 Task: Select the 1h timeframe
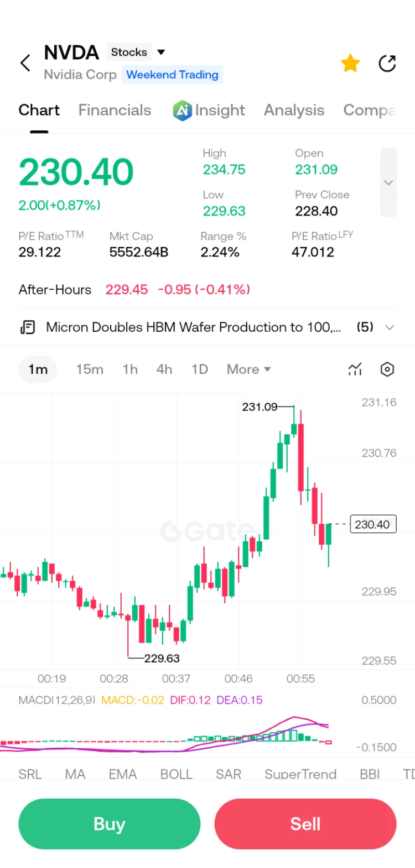tap(130, 369)
